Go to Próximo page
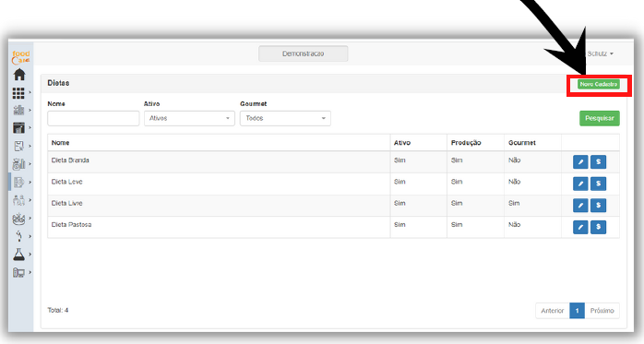The width and height of the screenshot is (644, 344). (x=602, y=311)
